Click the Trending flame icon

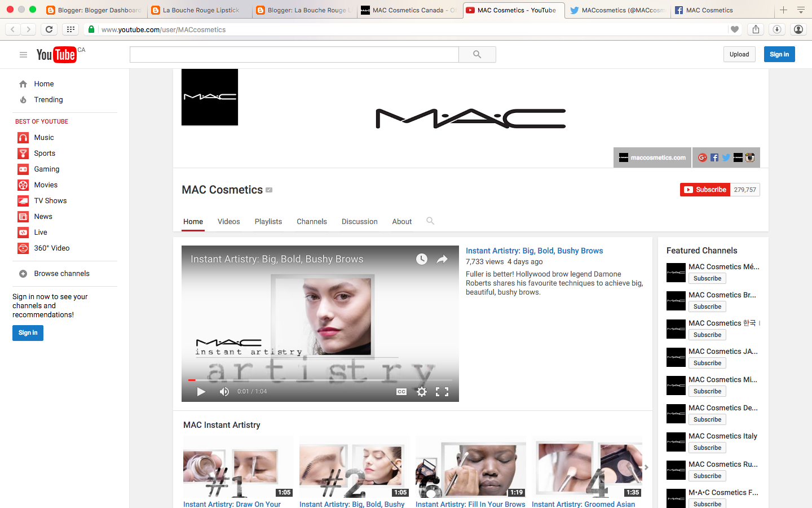(x=23, y=100)
